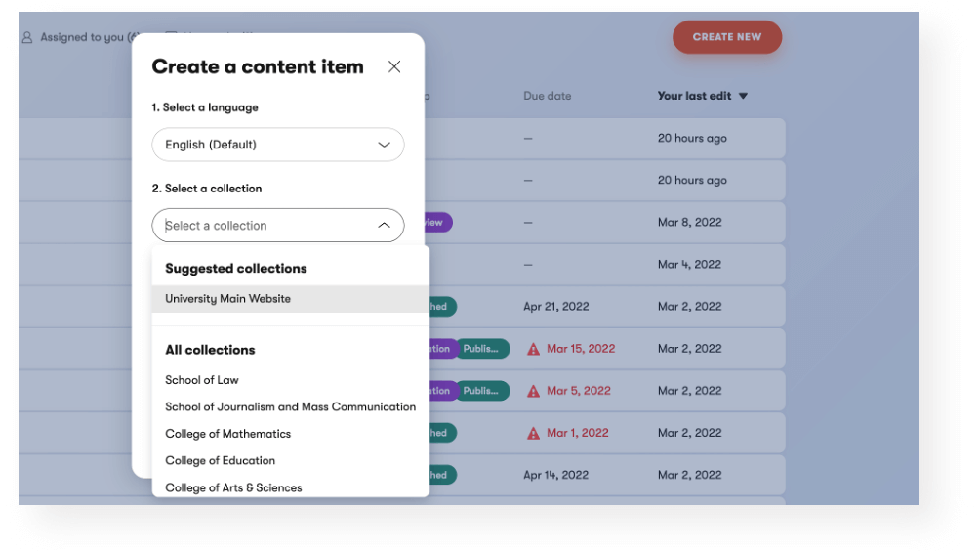Type in the Select a collection field
This screenshot has height=551, width=980.
(x=264, y=226)
